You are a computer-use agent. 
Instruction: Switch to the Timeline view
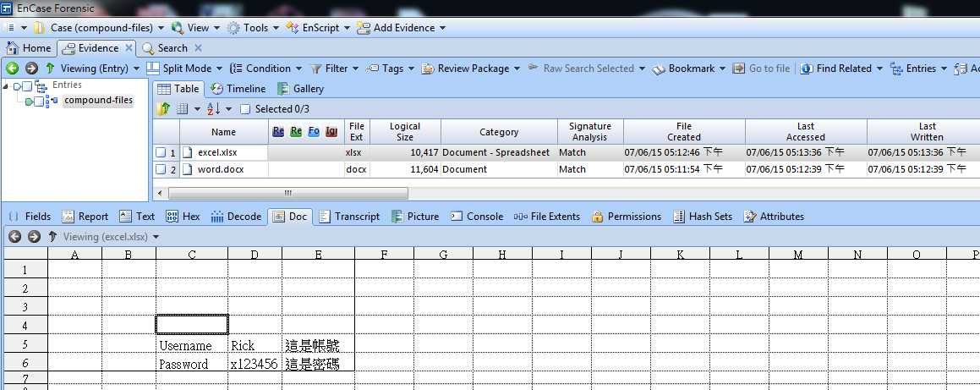coord(238,89)
